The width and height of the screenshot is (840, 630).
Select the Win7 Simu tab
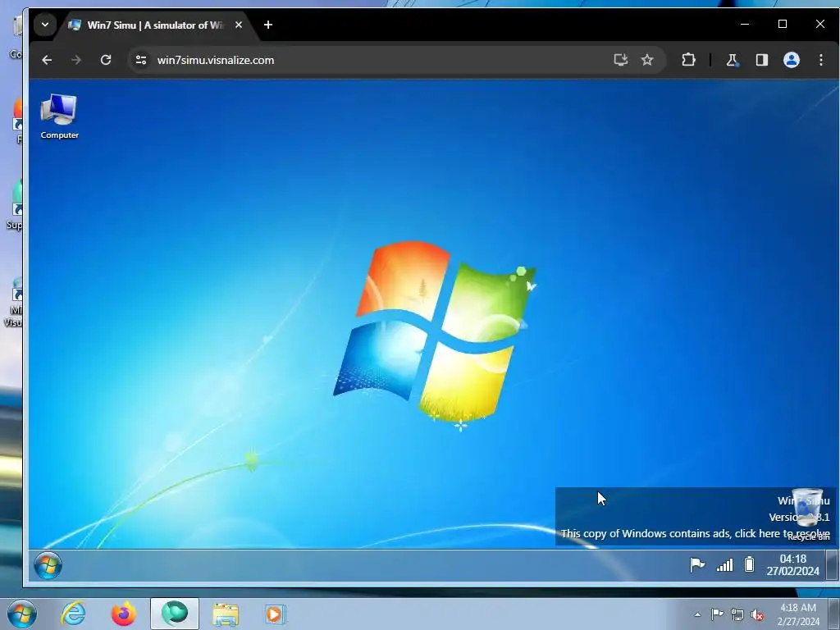pyautogui.click(x=154, y=25)
